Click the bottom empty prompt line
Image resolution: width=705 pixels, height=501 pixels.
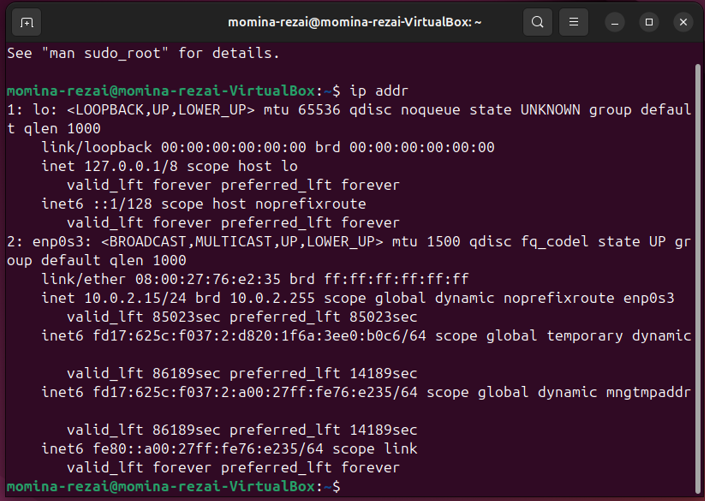(x=351, y=487)
